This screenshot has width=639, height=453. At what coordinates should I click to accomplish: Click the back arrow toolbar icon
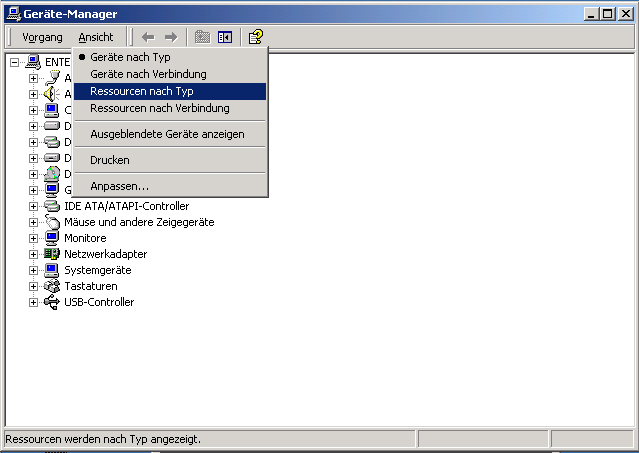click(148, 37)
